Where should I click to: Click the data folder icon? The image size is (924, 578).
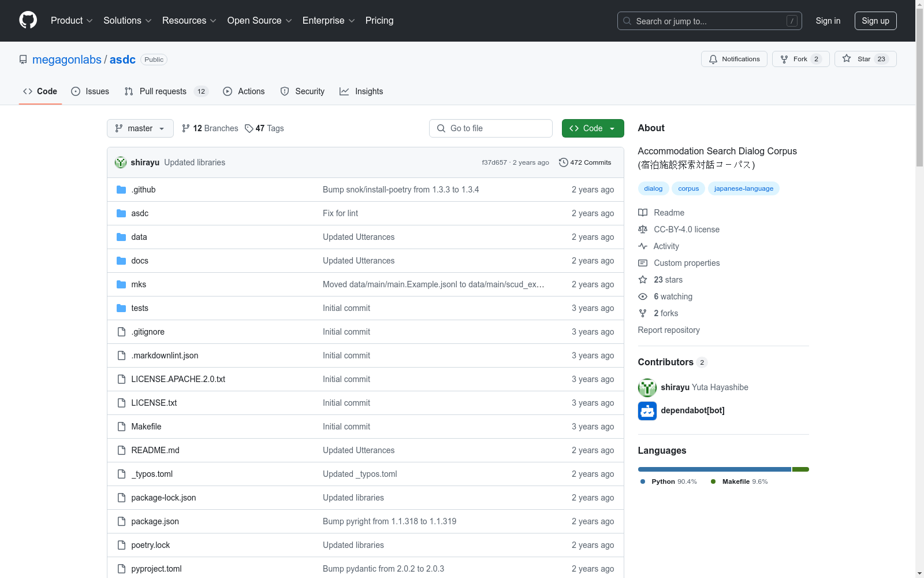(x=121, y=237)
